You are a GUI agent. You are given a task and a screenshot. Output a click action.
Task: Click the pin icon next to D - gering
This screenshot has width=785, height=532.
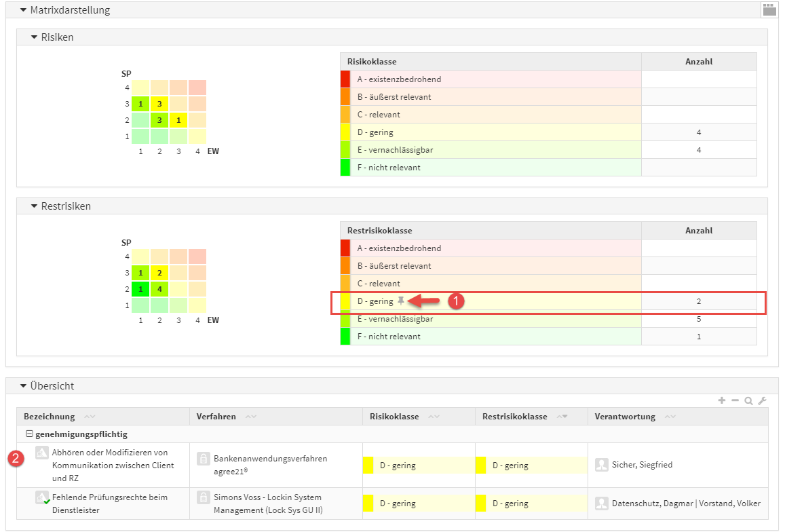pos(401,301)
